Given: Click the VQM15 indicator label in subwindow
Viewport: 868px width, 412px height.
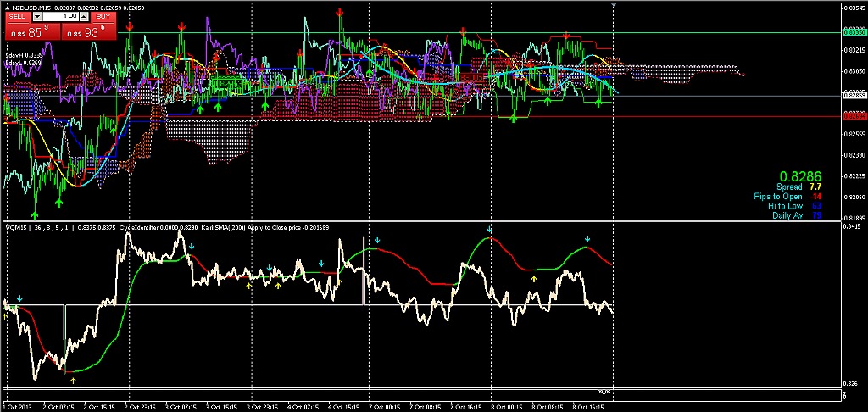Looking at the screenshot, I should (17, 227).
